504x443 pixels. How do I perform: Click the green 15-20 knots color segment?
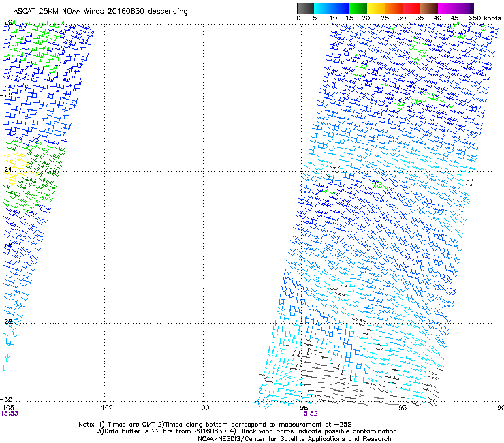(x=358, y=8)
